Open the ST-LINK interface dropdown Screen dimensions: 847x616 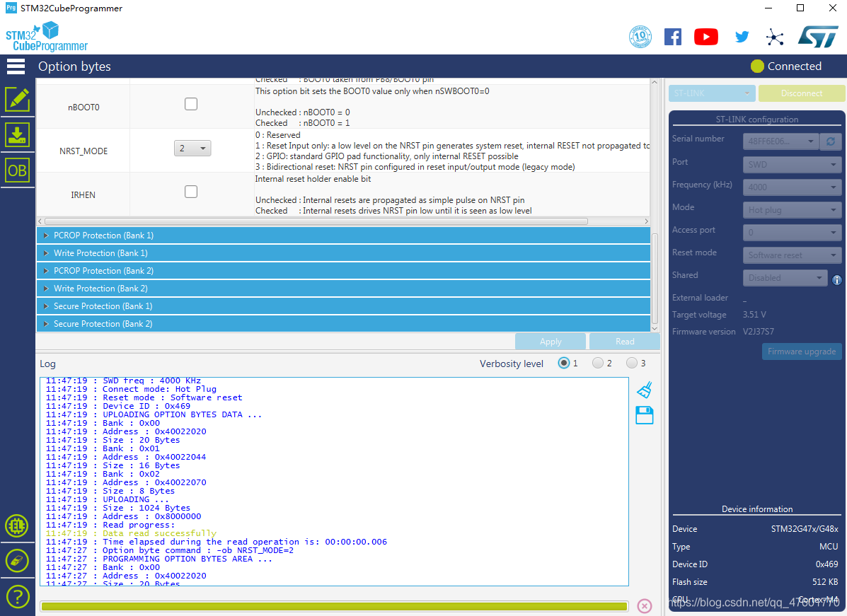point(712,93)
